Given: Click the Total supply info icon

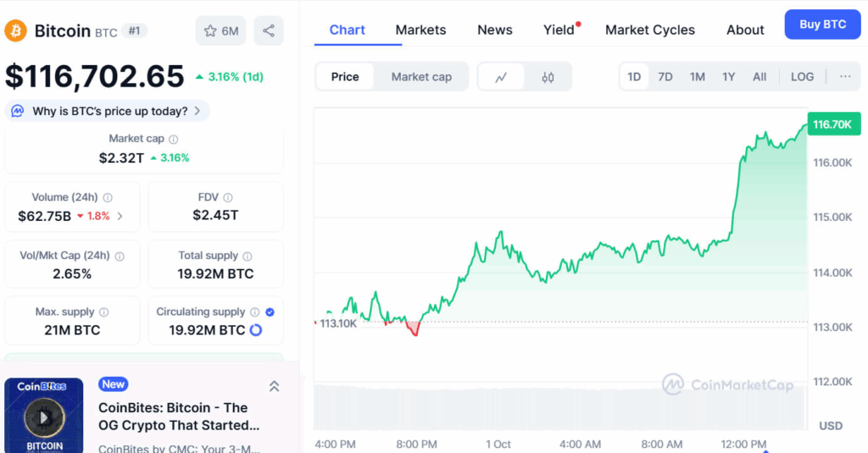Looking at the screenshot, I should [248, 256].
